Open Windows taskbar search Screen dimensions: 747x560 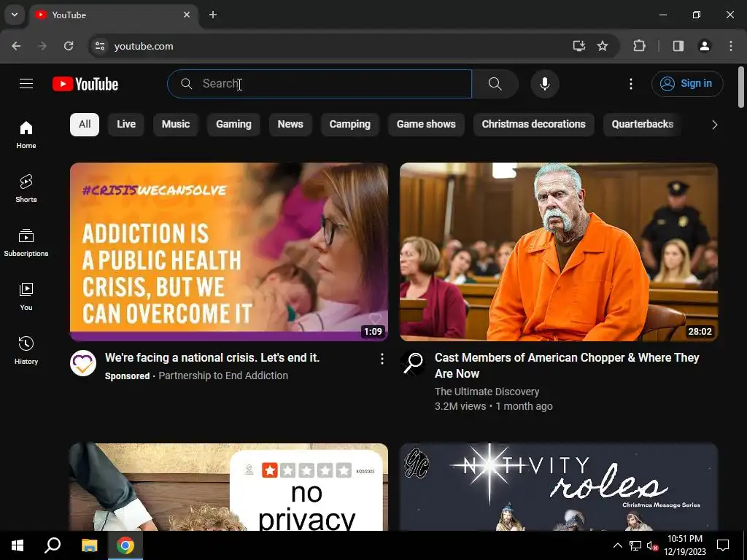pyautogui.click(x=53, y=545)
